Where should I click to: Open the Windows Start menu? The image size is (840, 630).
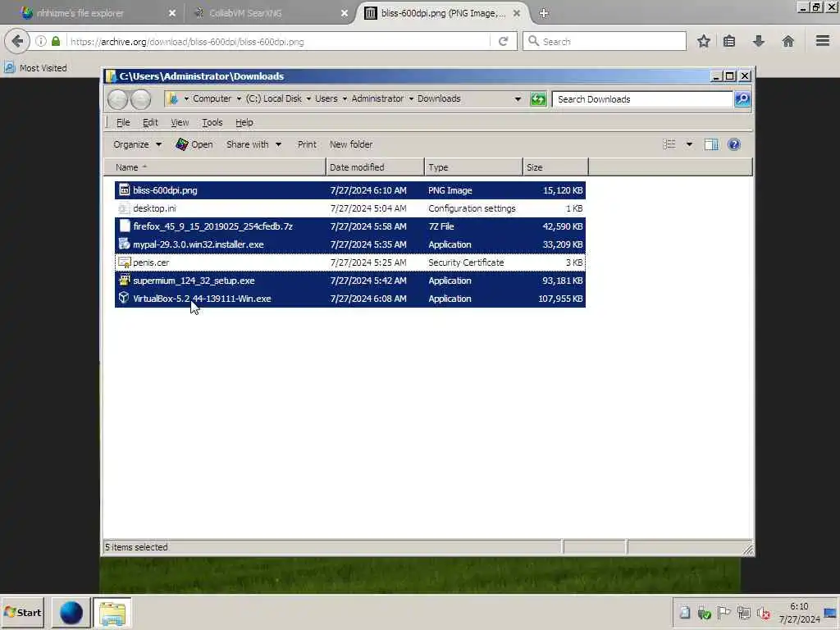(22, 612)
